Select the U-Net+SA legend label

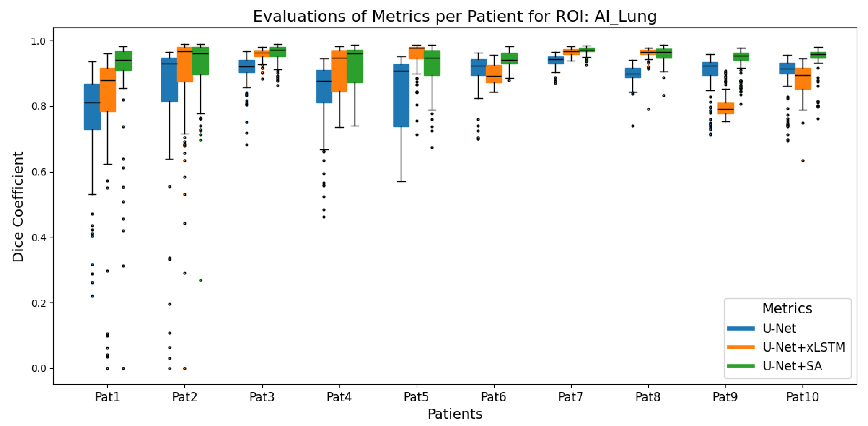793,366
